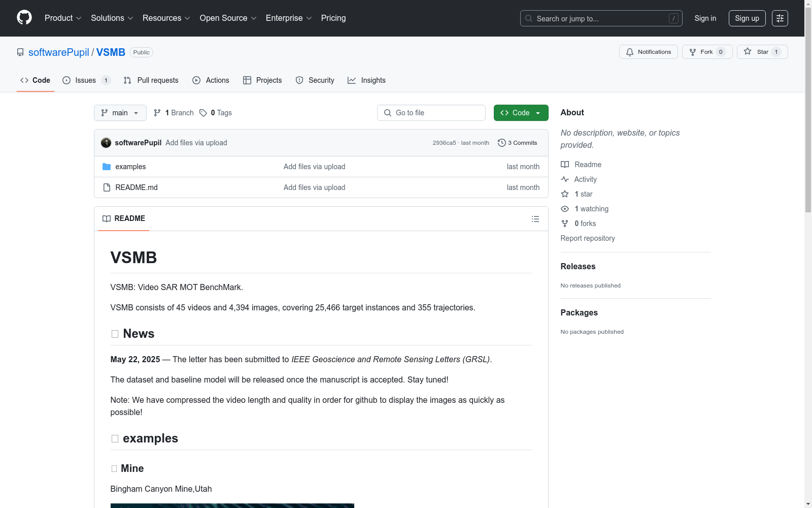This screenshot has height=508, width=812.
Task: Open the examples folder
Action: [x=130, y=167]
